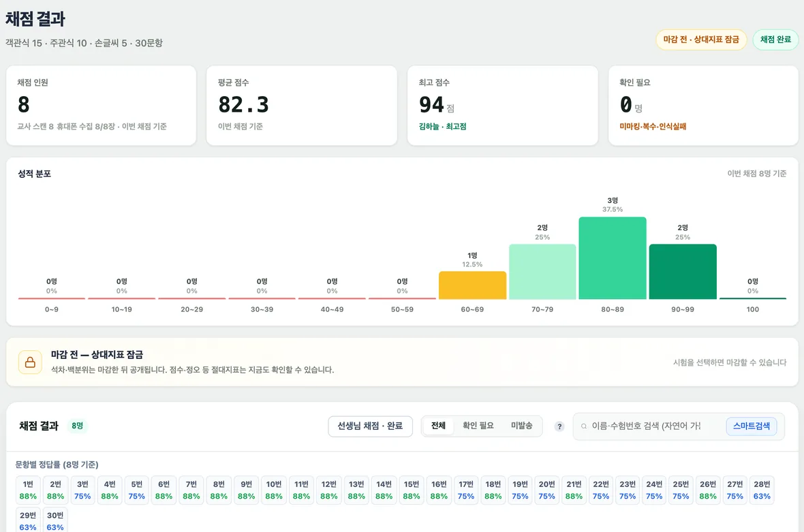
Task: Select the green 80~89 distribution bar
Action: 613,257
